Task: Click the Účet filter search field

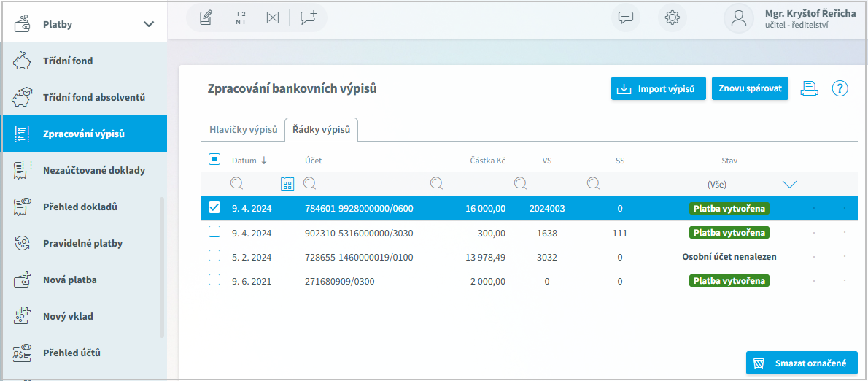Action: (x=365, y=184)
